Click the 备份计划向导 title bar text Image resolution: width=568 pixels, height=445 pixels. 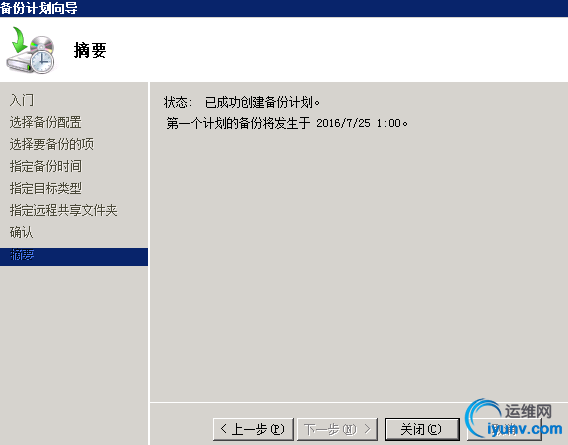pyautogui.click(x=39, y=8)
